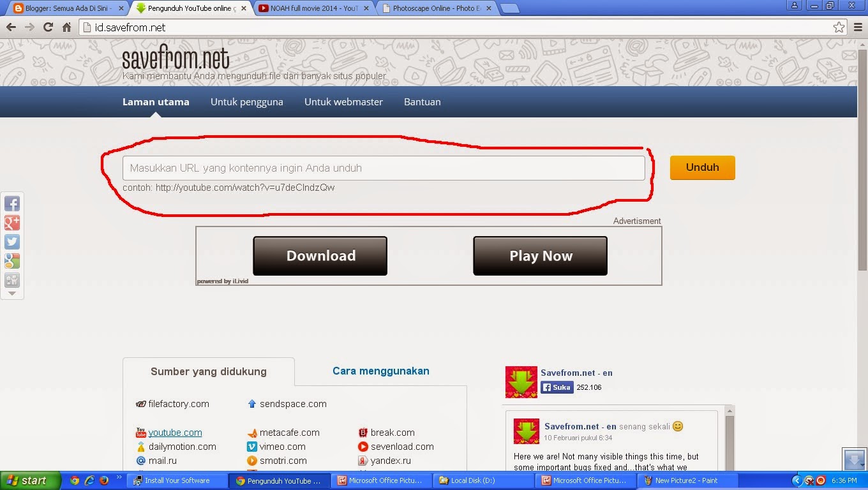Click the orange Unduh button
The width and height of the screenshot is (868, 490).
[702, 167]
